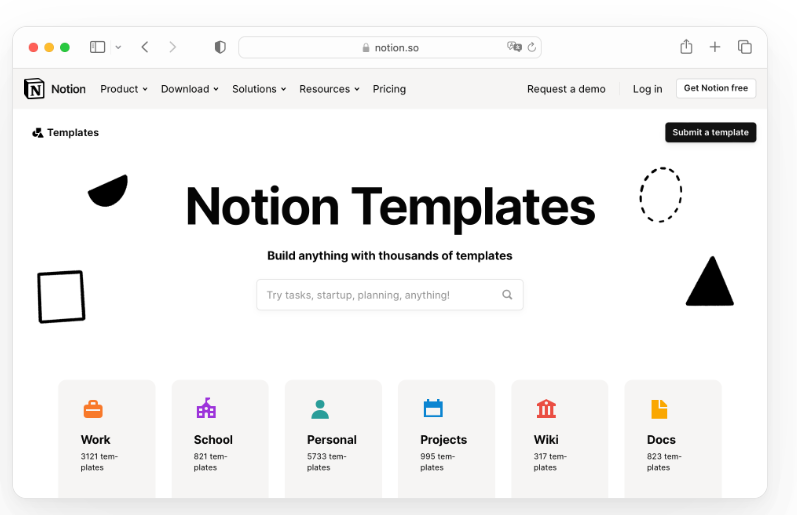Expand the Solutions dropdown menu
The image size is (797, 515).
point(259,89)
